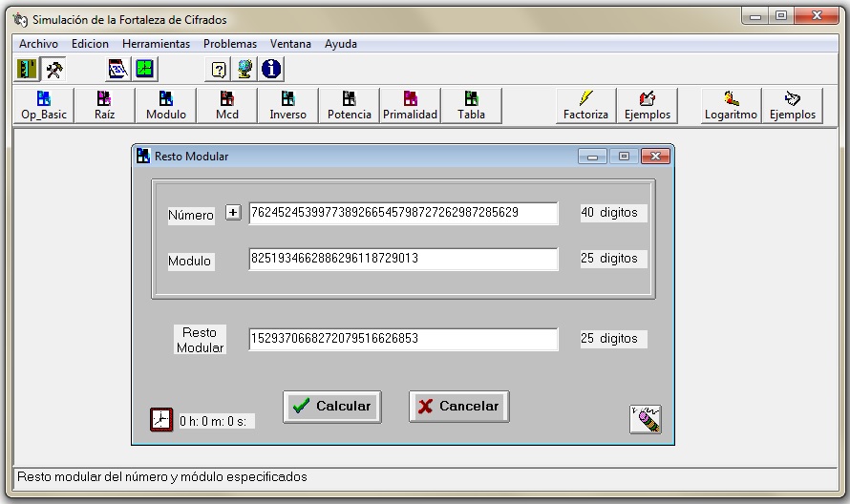The width and height of the screenshot is (850, 504).
Task: Click the calendar icon in toolbar
Action: [x=117, y=69]
